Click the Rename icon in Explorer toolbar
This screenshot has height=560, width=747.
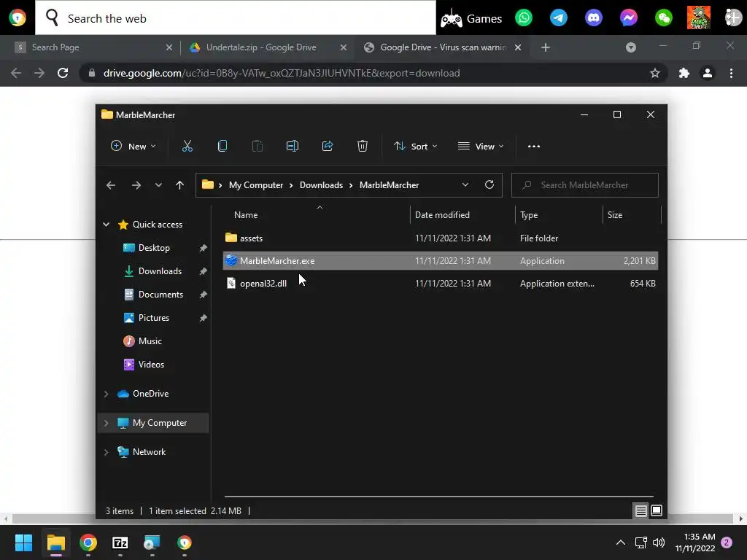pyautogui.click(x=292, y=146)
